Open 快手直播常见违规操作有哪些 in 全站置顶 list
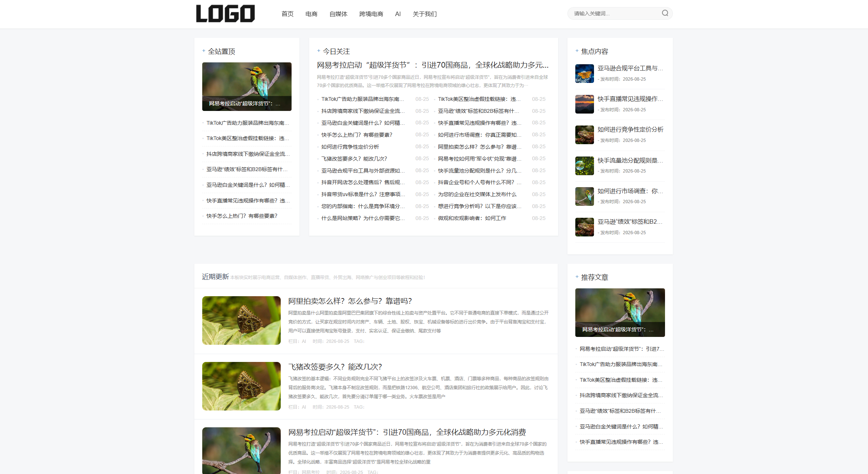Viewport: 868px width, 474px height. click(248, 201)
